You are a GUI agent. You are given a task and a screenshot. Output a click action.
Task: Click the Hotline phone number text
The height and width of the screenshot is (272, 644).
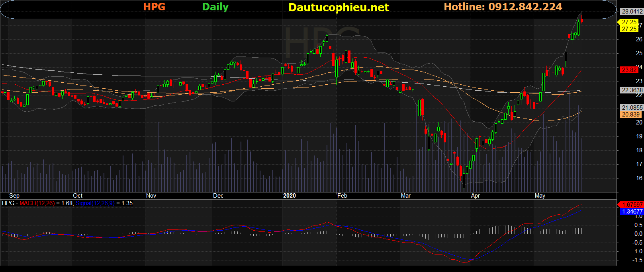[x=503, y=7]
